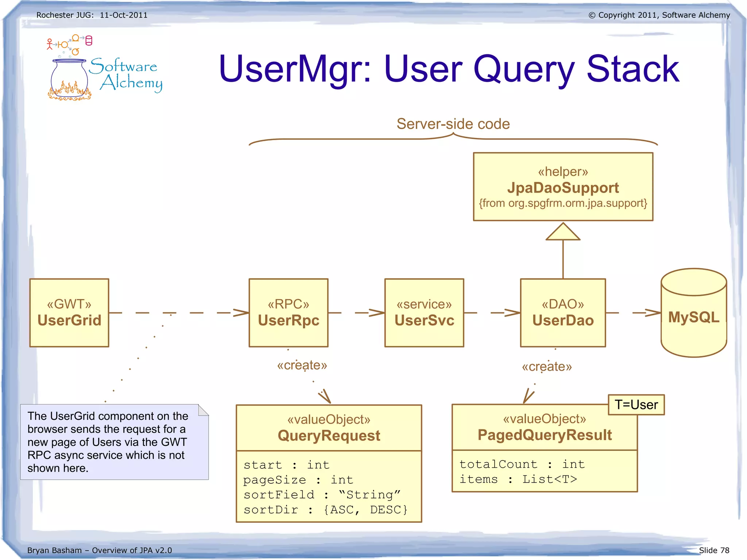Click the DAO UserDao box
This screenshot has width=747, height=560.
(562, 313)
